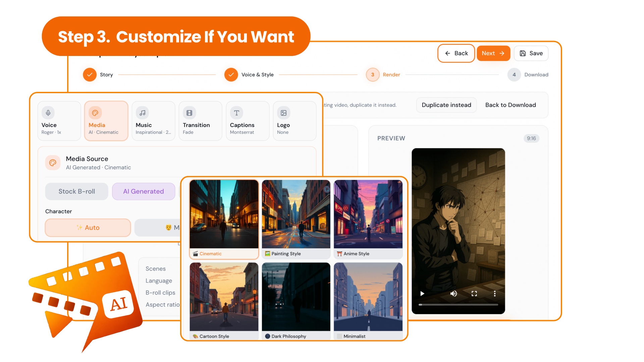The height and width of the screenshot is (362, 644).
Task: Open the preview player more-options menu
Action: 495,294
